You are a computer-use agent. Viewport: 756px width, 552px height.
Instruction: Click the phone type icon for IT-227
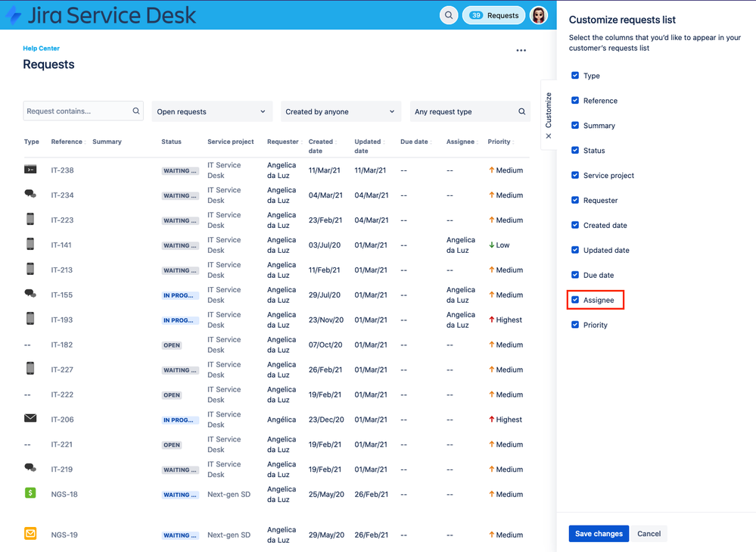(x=30, y=368)
